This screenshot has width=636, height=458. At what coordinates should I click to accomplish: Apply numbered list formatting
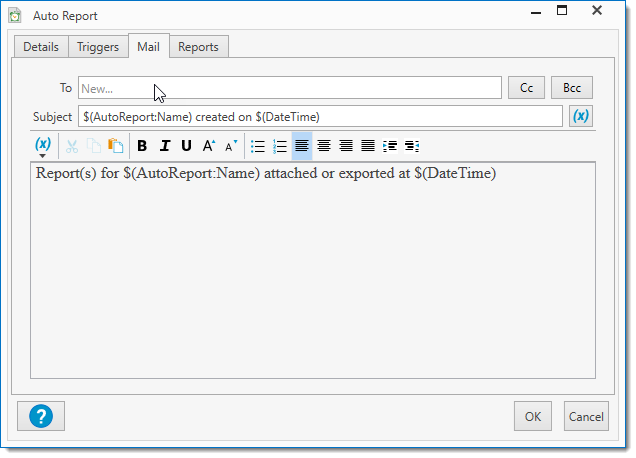(x=280, y=146)
